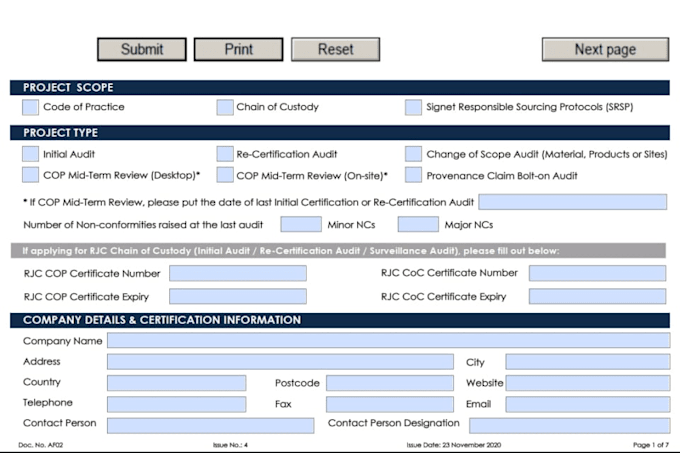
Task: Tick Signet Responsible Sourcing Protocols checkbox
Action: [413, 107]
